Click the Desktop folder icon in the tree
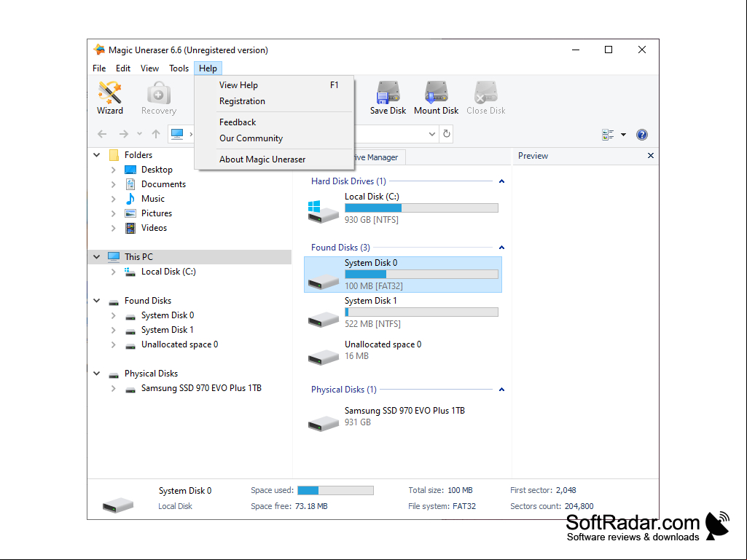 pyautogui.click(x=130, y=170)
